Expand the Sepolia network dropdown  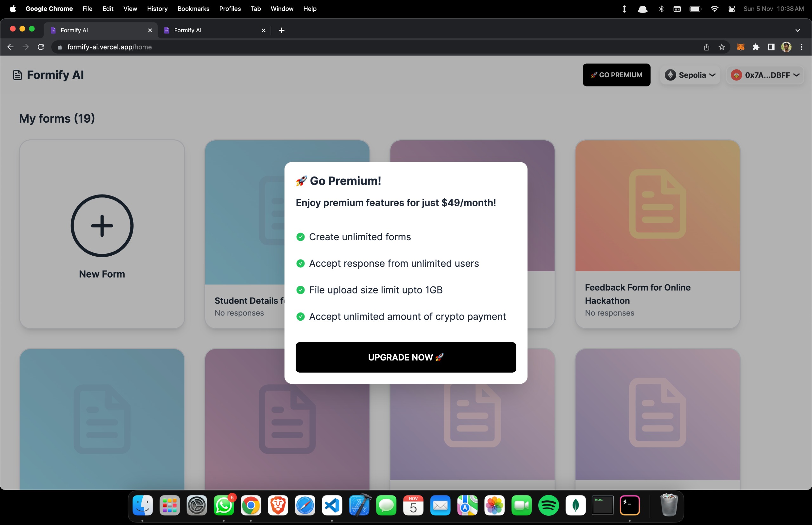pos(690,75)
